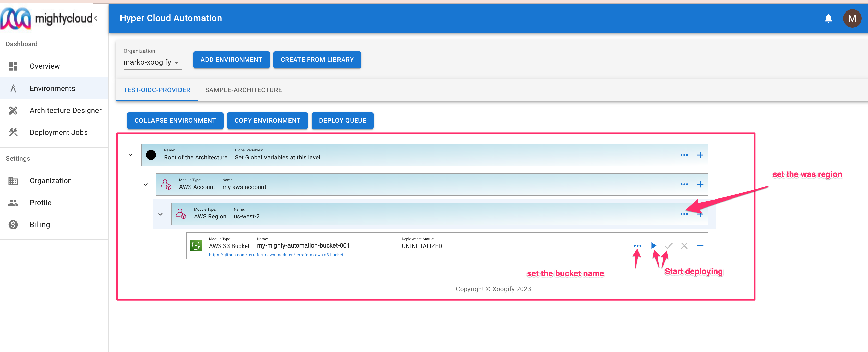
Task: Collapse the Root of the Architecture node
Action: coord(130,155)
